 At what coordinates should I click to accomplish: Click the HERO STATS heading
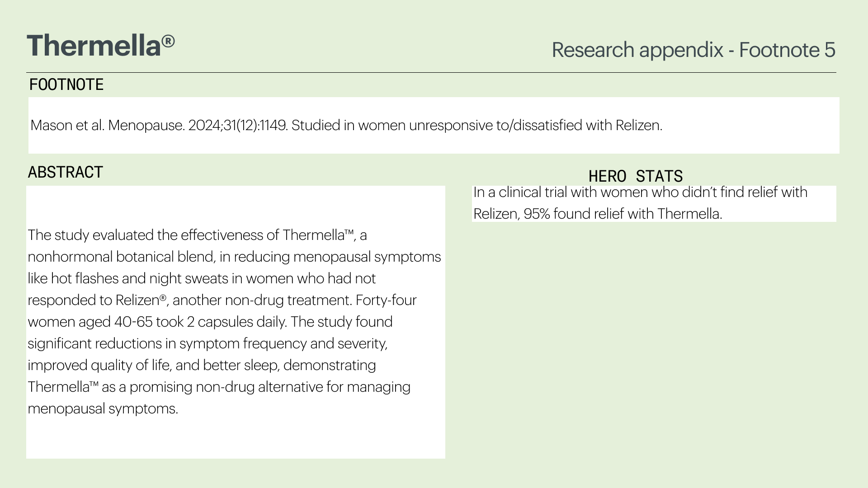coord(636,176)
